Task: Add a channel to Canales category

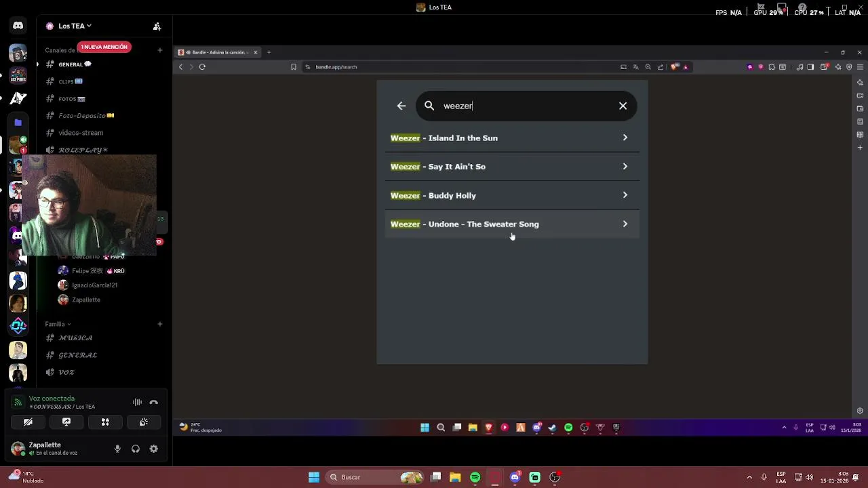Action: pyautogui.click(x=159, y=50)
